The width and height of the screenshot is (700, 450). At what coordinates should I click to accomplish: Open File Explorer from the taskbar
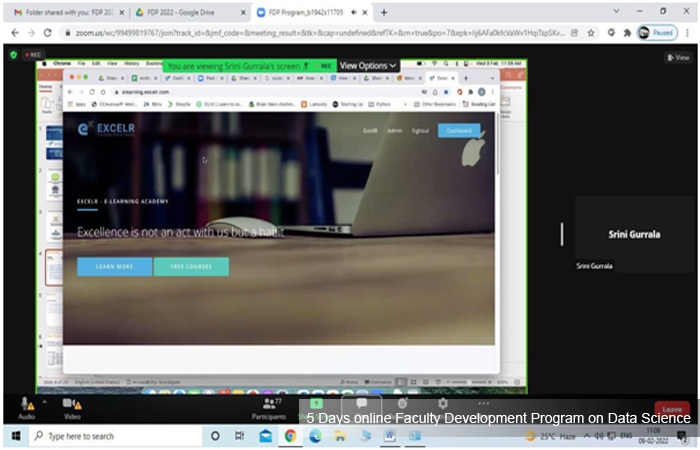(x=340, y=436)
